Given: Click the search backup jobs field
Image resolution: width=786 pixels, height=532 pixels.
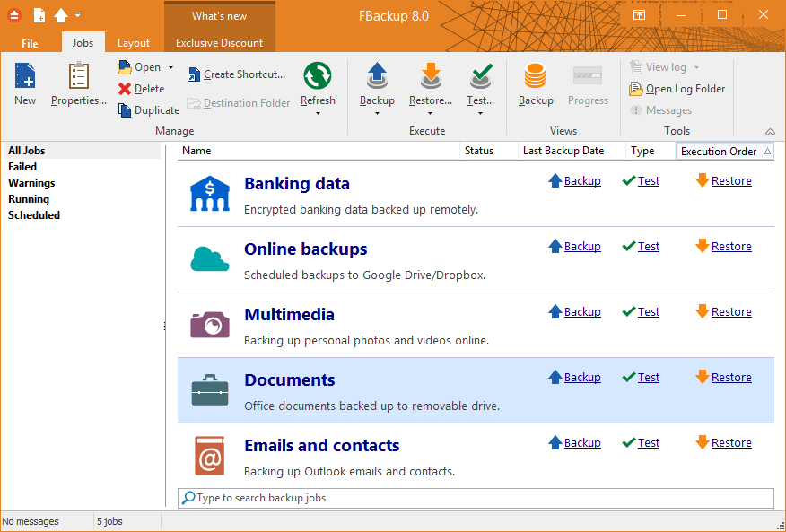Looking at the screenshot, I should coord(476,498).
